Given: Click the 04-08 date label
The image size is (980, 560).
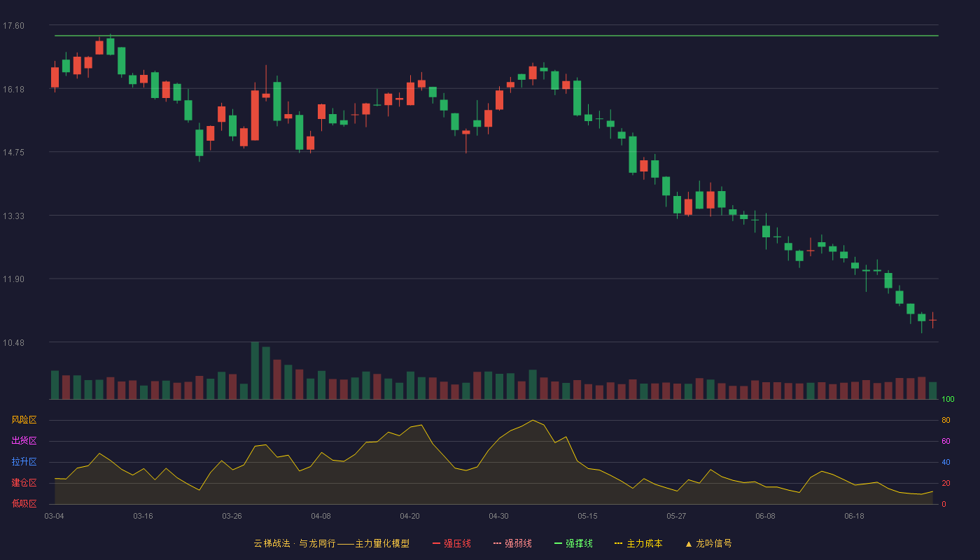Looking at the screenshot, I should (321, 516).
